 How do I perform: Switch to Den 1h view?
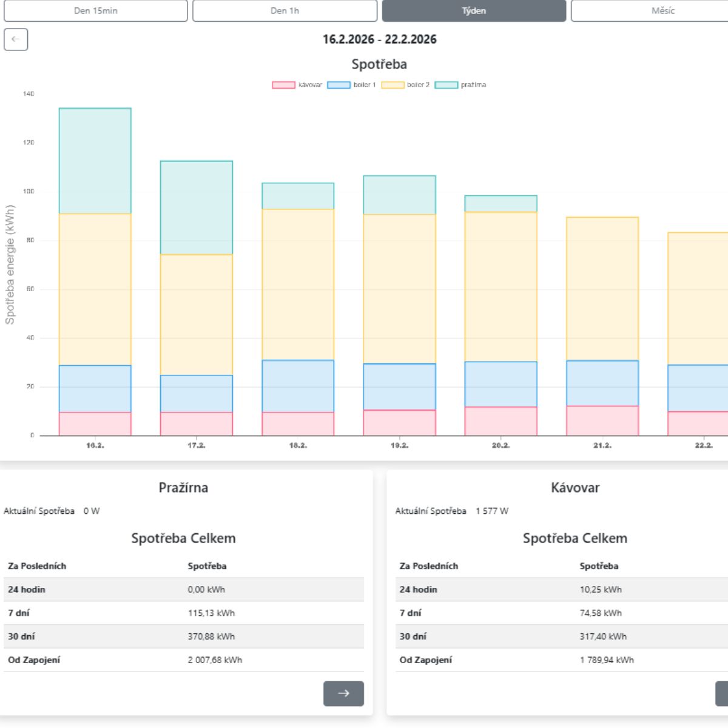click(285, 11)
